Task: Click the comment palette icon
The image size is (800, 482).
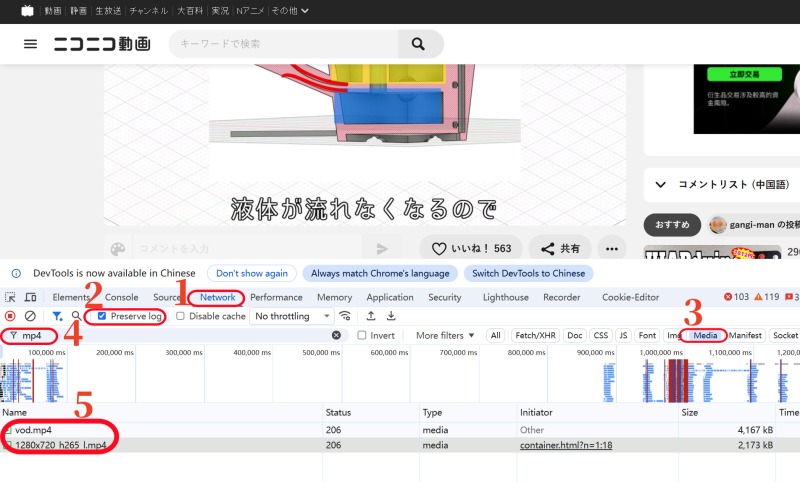Action: coord(118,249)
